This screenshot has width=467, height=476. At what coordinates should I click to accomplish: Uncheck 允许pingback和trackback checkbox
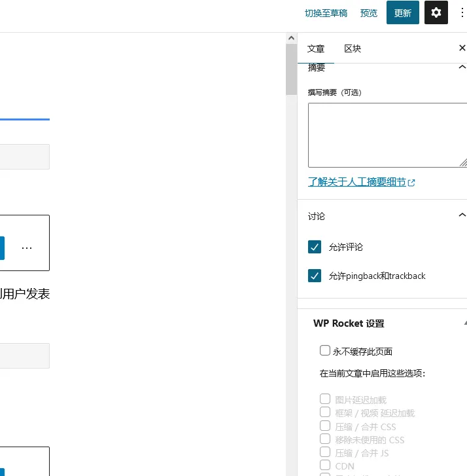click(315, 276)
